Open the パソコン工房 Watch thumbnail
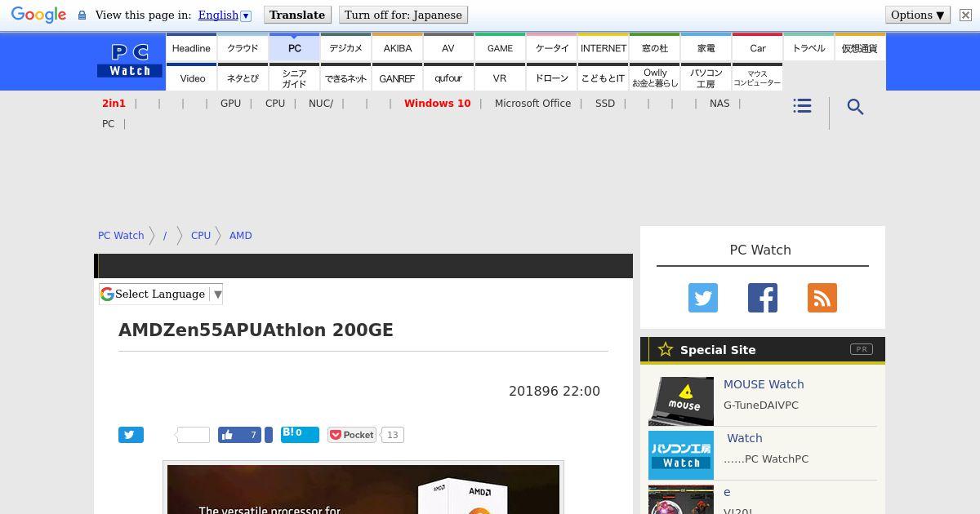 coord(681,455)
